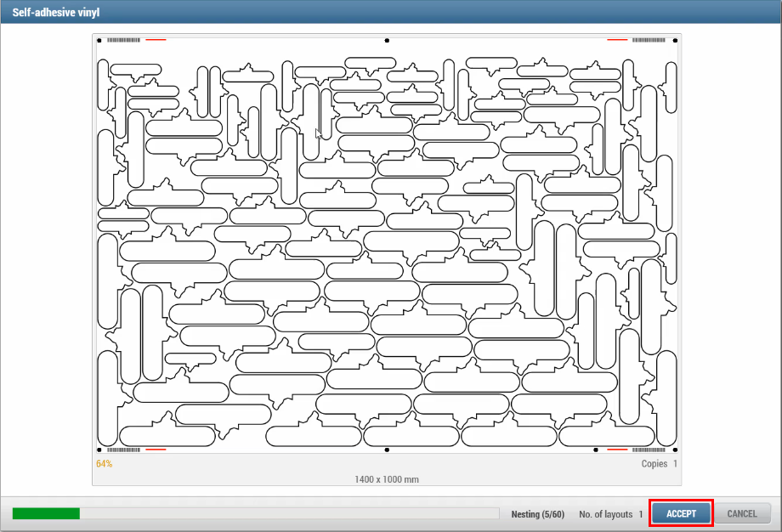The width and height of the screenshot is (782, 532).
Task: Click the top-left red line mark
Action: coord(156,40)
